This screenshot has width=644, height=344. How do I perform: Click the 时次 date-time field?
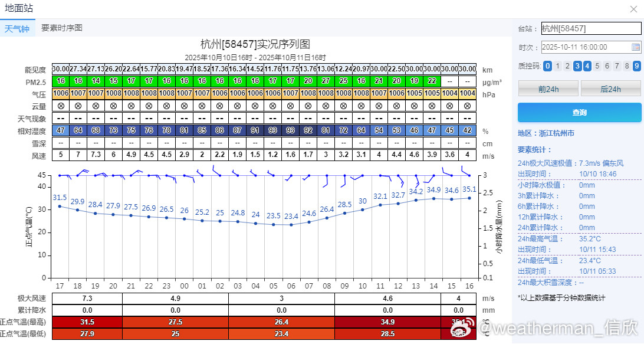(591, 47)
